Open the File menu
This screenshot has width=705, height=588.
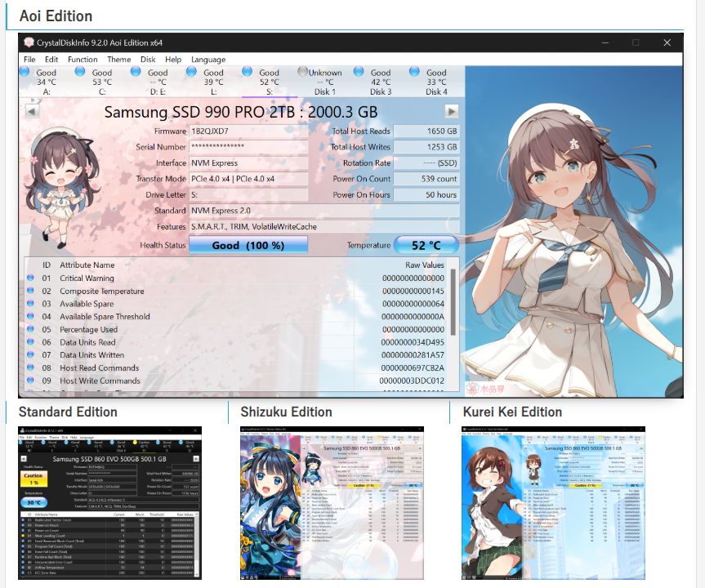[x=29, y=60]
